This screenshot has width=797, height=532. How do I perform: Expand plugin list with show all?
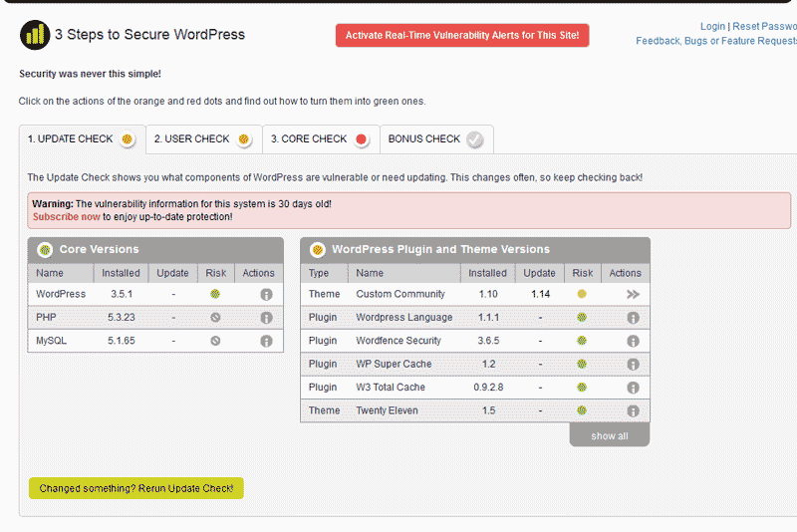pos(609,436)
